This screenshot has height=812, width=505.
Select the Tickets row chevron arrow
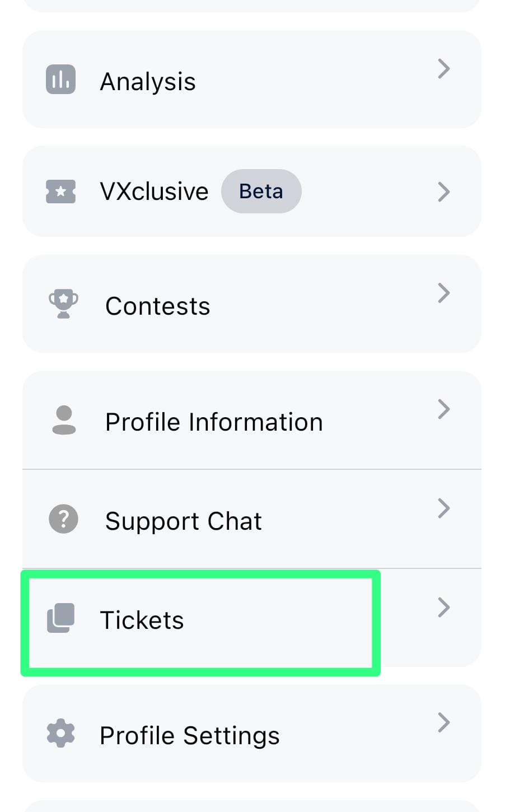443,607
